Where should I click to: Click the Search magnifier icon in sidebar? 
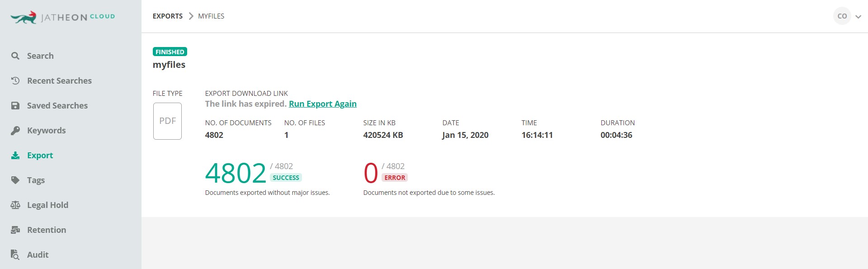(x=15, y=56)
